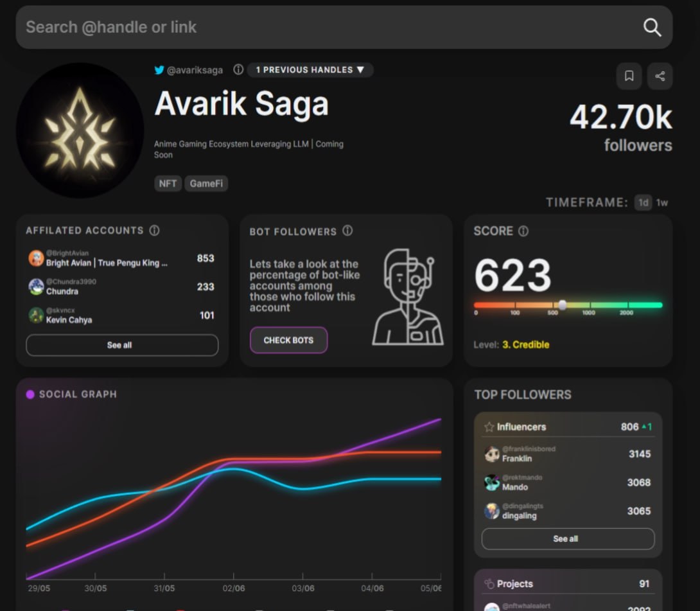Click the share icon button
Image resolution: width=700 pixels, height=611 pixels.
[x=660, y=76]
